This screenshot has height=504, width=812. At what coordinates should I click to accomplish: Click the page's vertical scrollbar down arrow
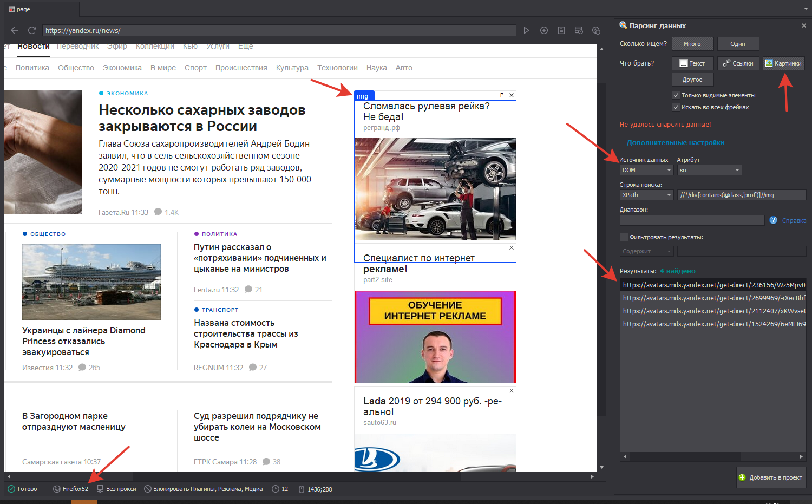601,467
